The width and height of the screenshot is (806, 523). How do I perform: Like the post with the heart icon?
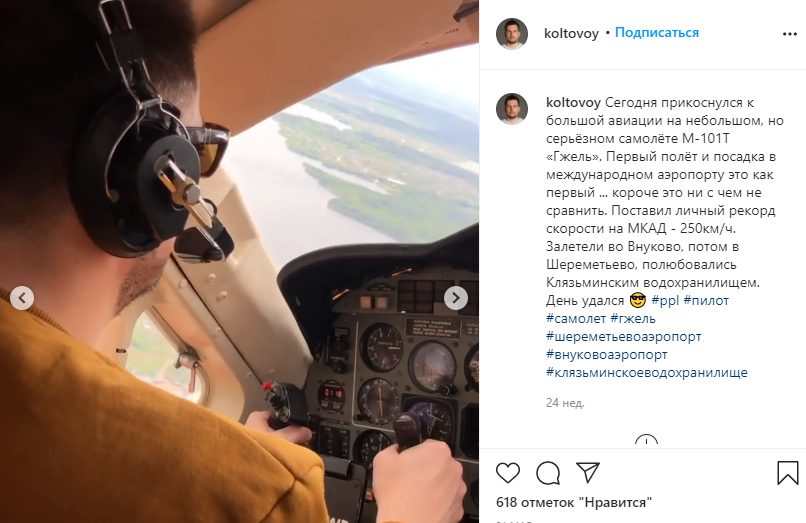pos(508,473)
